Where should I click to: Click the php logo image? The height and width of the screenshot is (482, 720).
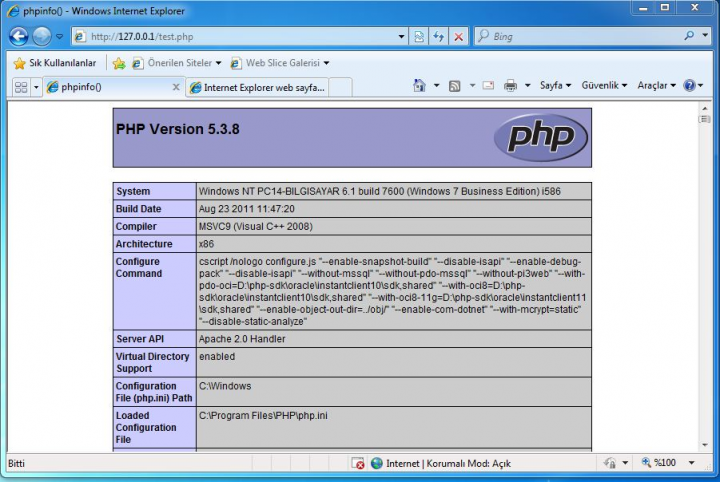[540, 137]
